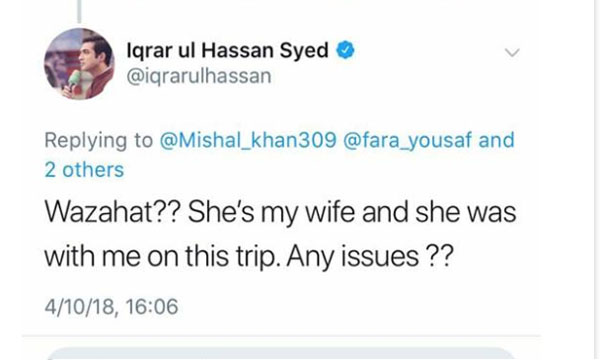Click the microphone in the avatar photo
This screenshot has height=360, width=600.
tap(72, 81)
